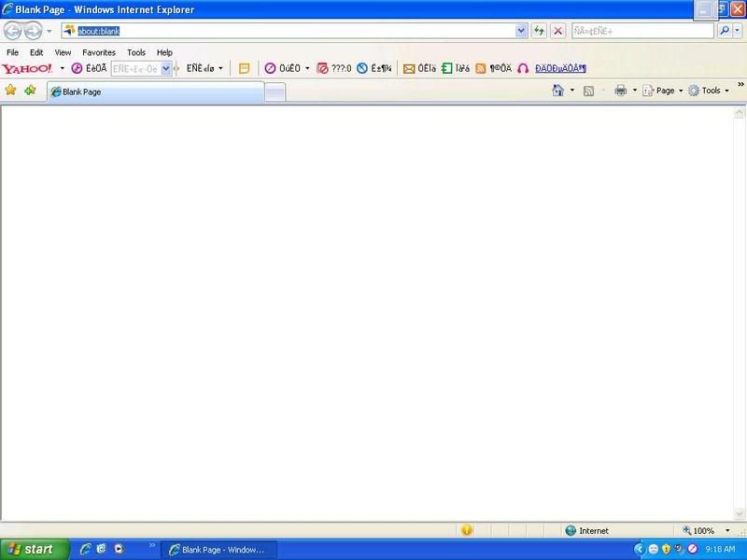Screen dimensions: 747x560
Task: Click the Start button
Action: [34, 549]
